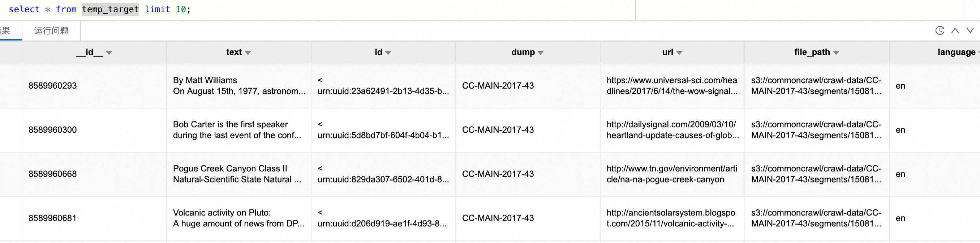Switch to the 运行问题 tab
This screenshot has height=243, width=980.
51,30
